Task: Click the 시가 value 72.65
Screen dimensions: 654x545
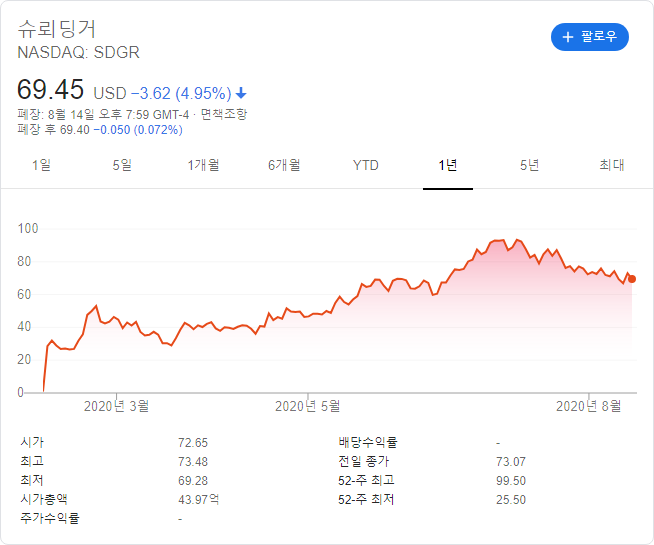Action: coord(193,442)
